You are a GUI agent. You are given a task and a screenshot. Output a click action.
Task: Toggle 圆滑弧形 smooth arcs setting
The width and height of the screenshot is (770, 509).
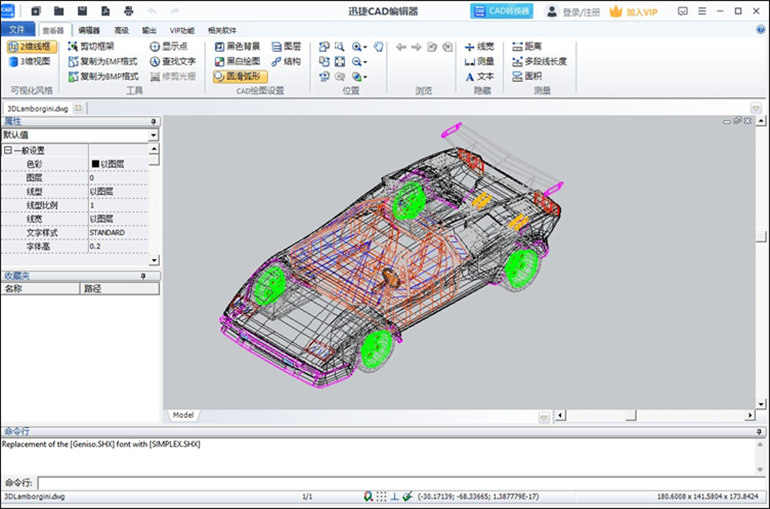[240, 76]
